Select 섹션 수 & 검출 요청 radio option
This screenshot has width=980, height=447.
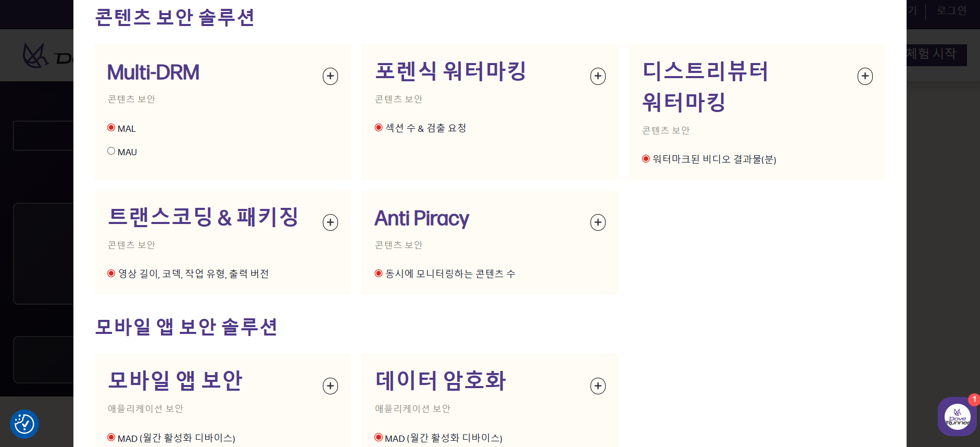(x=379, y=128)
